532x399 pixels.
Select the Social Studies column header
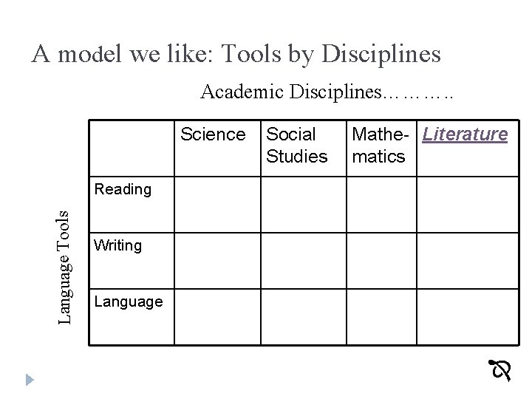(x=296, y=145)
